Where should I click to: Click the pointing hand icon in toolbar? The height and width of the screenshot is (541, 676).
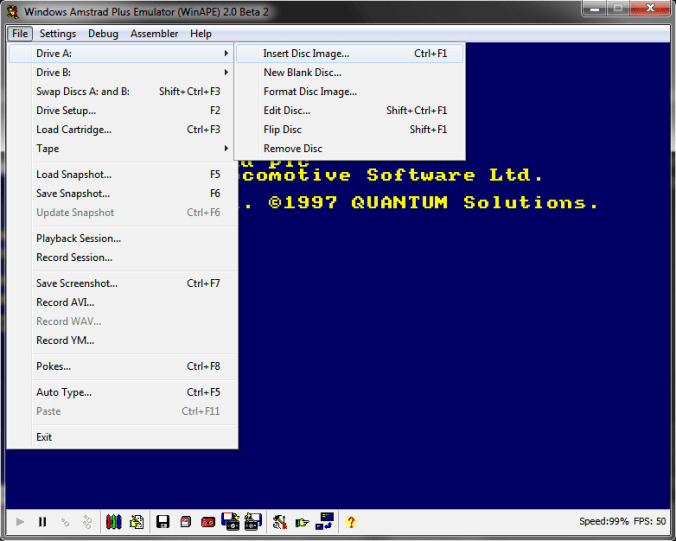(301, 522)
